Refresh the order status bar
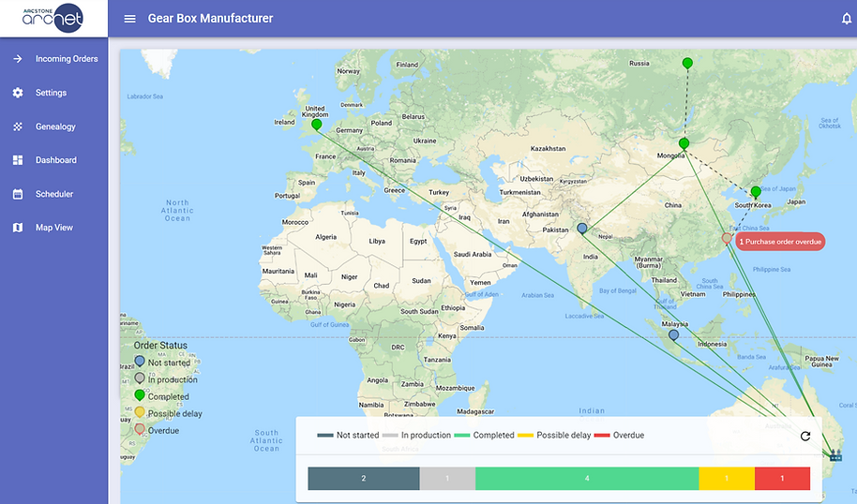 point(805,436)
